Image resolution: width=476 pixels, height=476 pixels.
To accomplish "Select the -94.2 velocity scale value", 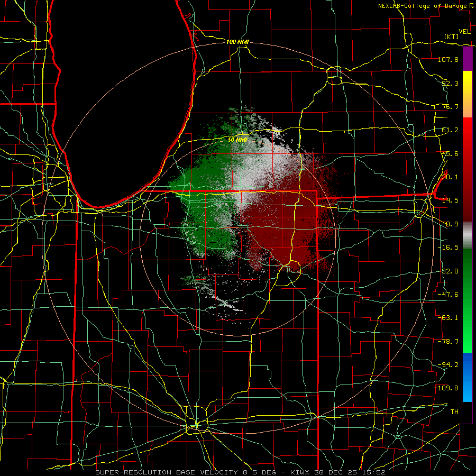I will (x=448, y=365).
